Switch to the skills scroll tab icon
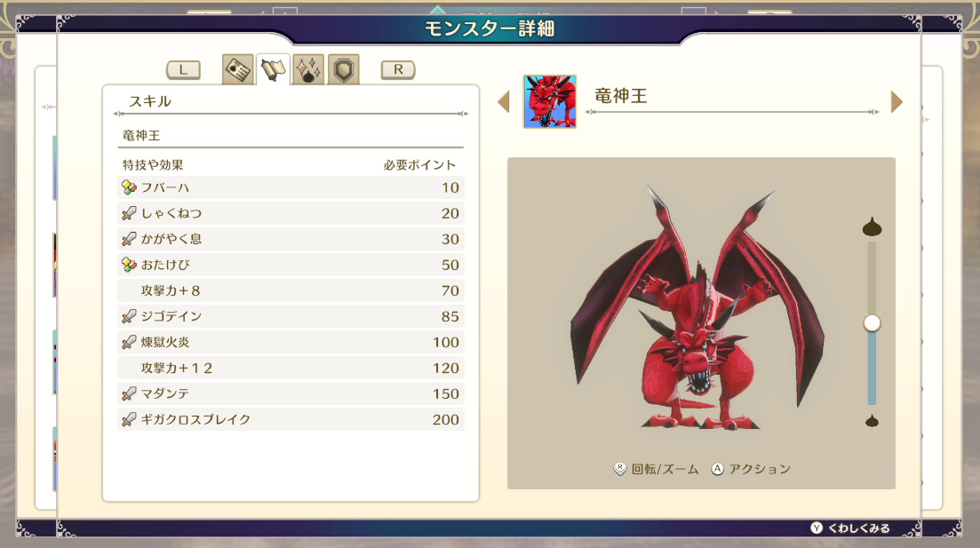This screenshot has height=548, width=980. (x=273, y=69)
